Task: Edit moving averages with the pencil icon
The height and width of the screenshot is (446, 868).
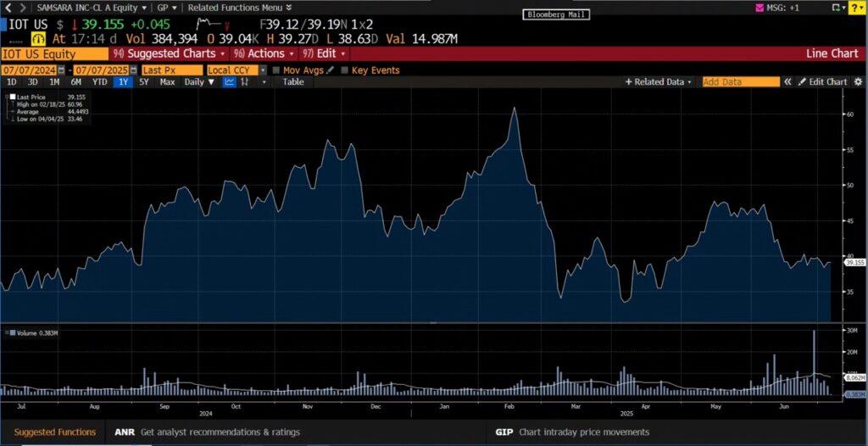Action: (x=331, y=70)
